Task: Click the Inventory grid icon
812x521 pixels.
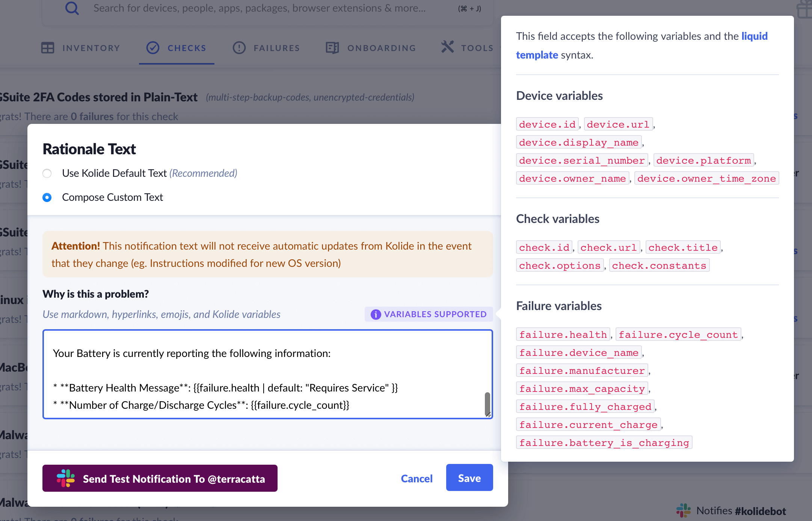Action: pos(48,48)
